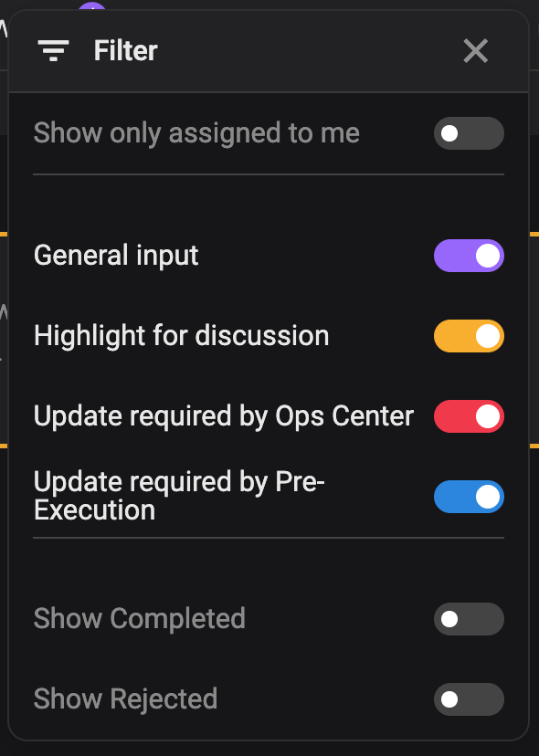The width and height of the screenshot is (539, 756).
Task: Click the Filter panel title
Action: pos(125,51)
